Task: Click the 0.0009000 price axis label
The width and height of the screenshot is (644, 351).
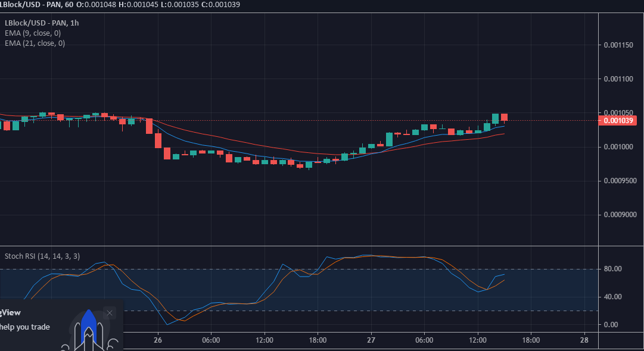Action: pyautogui.click(x=620, y=215)
